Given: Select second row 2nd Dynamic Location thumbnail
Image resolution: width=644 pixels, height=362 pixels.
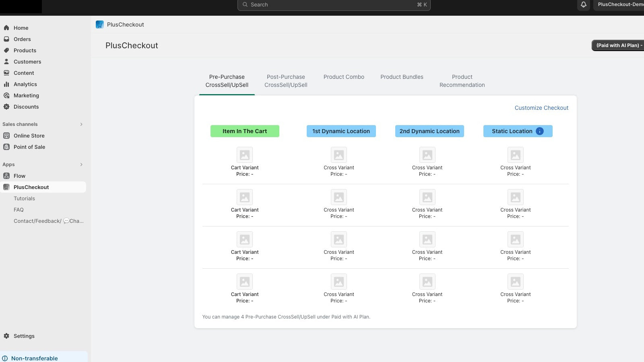Looking at the screenshot, I should click(x=427, y=197).
